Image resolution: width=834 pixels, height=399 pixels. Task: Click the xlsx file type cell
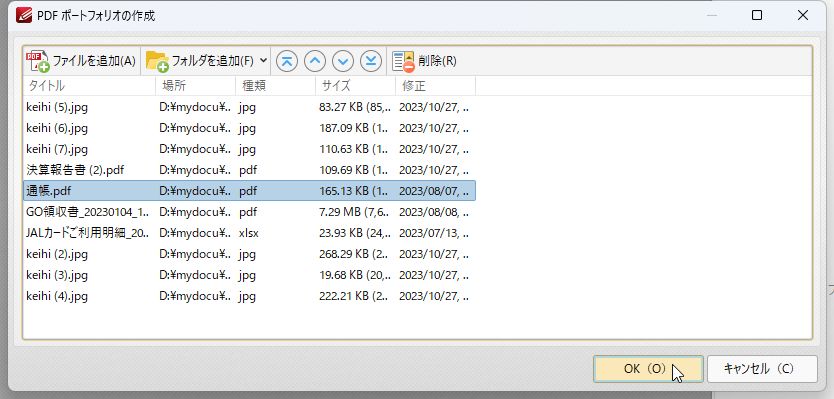coord(249,233)
